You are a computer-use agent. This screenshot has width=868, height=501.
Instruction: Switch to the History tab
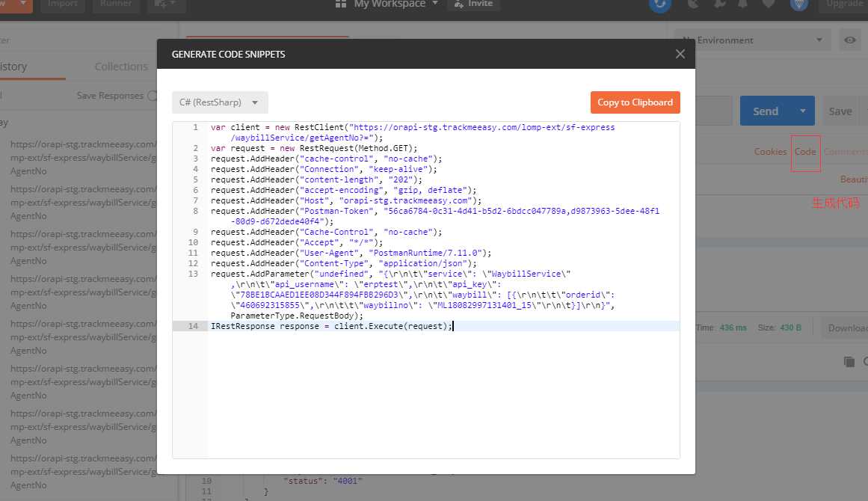pyautogui.click(x=13, y=67)
